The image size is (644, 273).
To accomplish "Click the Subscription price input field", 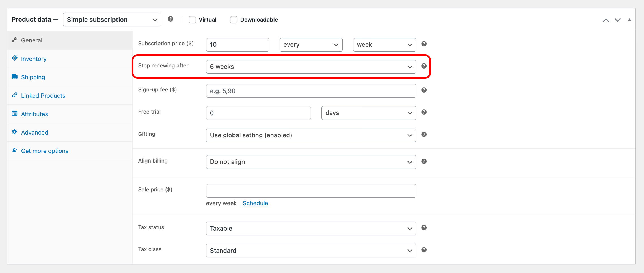I will [x=237, y=45].
